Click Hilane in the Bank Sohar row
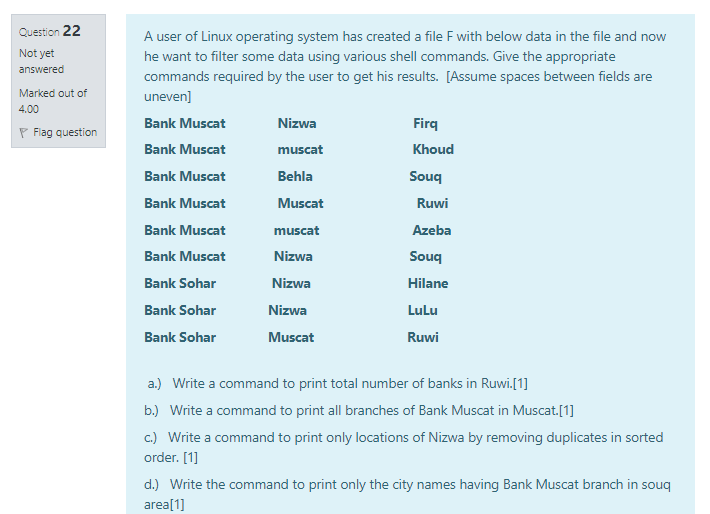The height and width of the screenshot is (514, 710). point(428,283)
